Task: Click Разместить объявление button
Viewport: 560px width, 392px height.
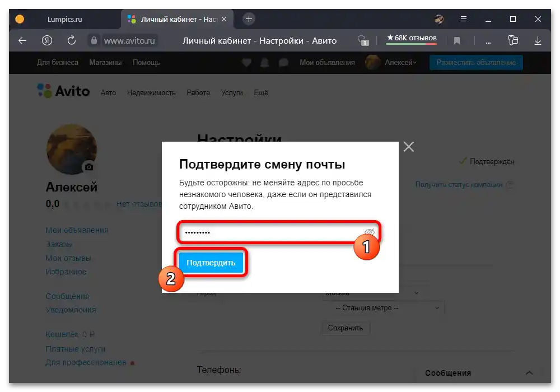Action: tap(476, 63)
